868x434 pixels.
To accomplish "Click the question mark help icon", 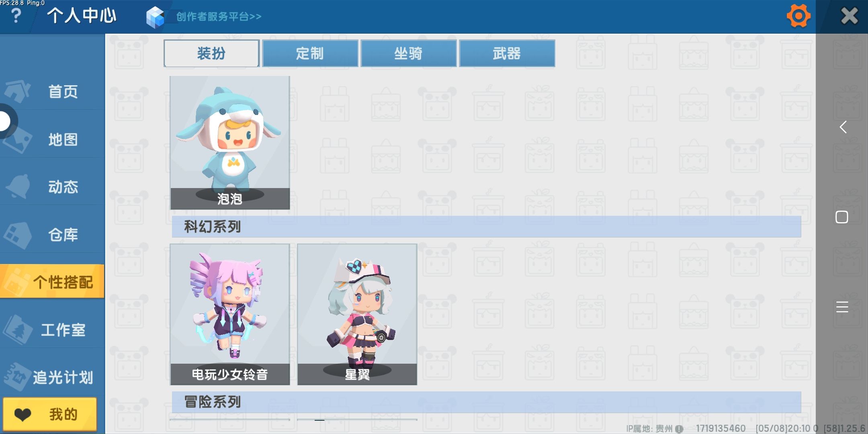I will pyautogui.click(x=16, y=16).
